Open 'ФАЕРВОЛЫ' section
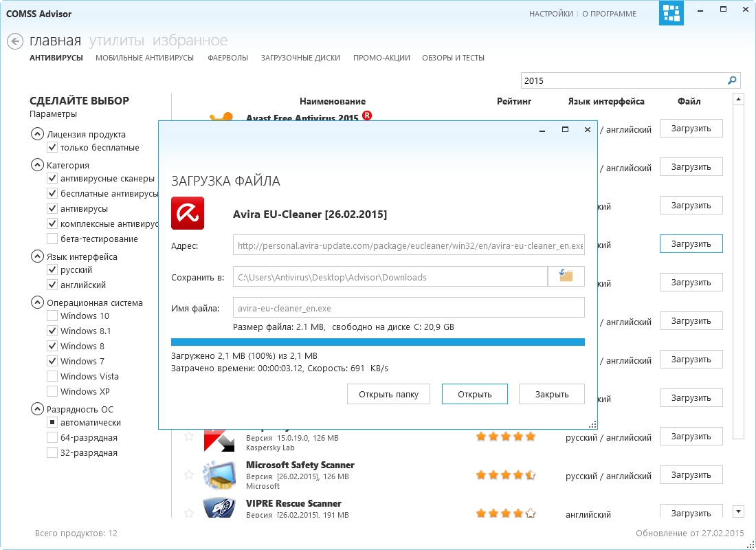The height and width of the screenshot is (550, 756). coord(227,58)
